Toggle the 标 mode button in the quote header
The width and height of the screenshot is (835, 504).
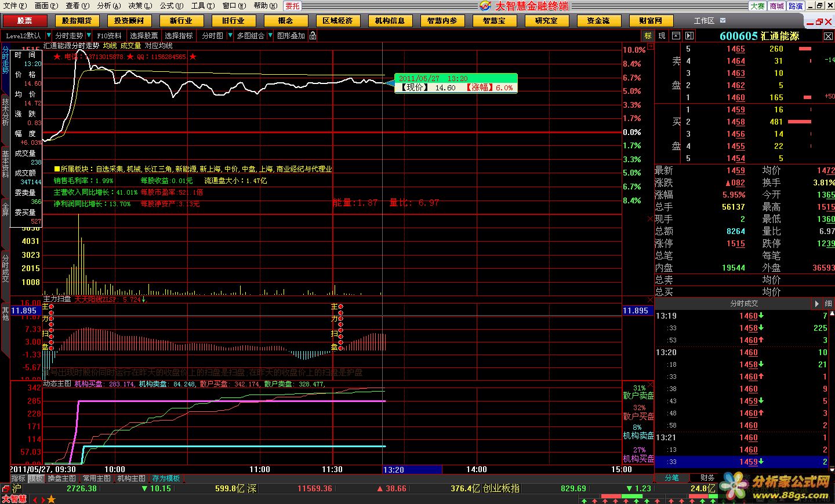pyautogui.click(x=648, y=35)
